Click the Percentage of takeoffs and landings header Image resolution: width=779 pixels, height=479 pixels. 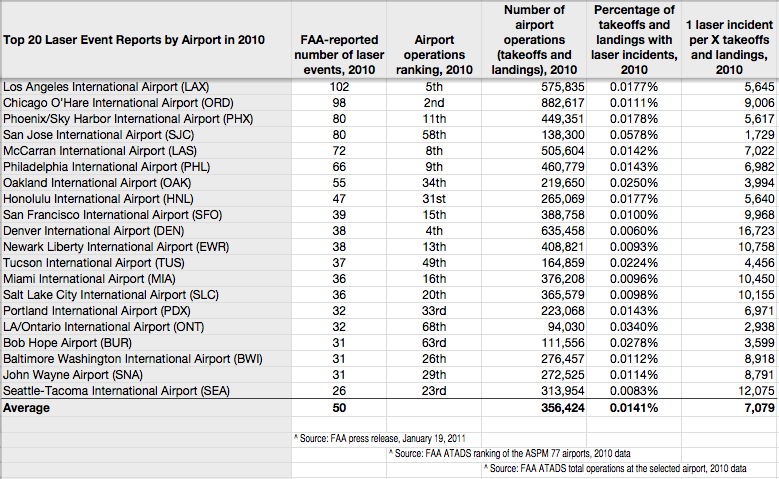coord(634,40)
